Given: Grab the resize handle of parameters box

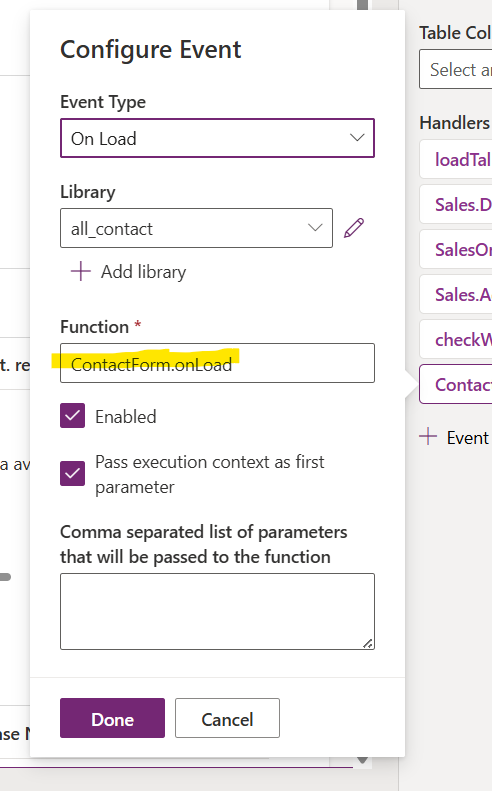Looking at the screenshot, I should coord(368,643).
